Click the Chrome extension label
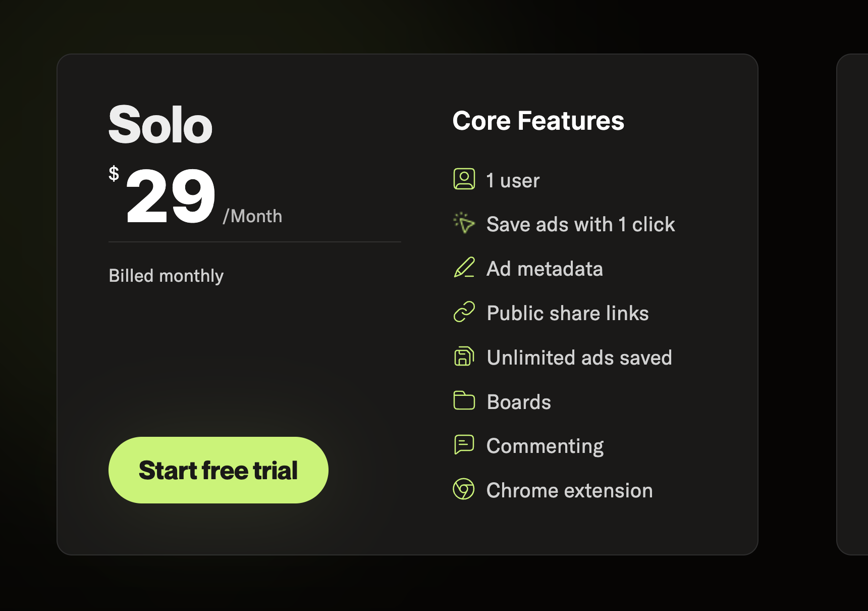Screen dimensions: 868x611 pos(569,491)
